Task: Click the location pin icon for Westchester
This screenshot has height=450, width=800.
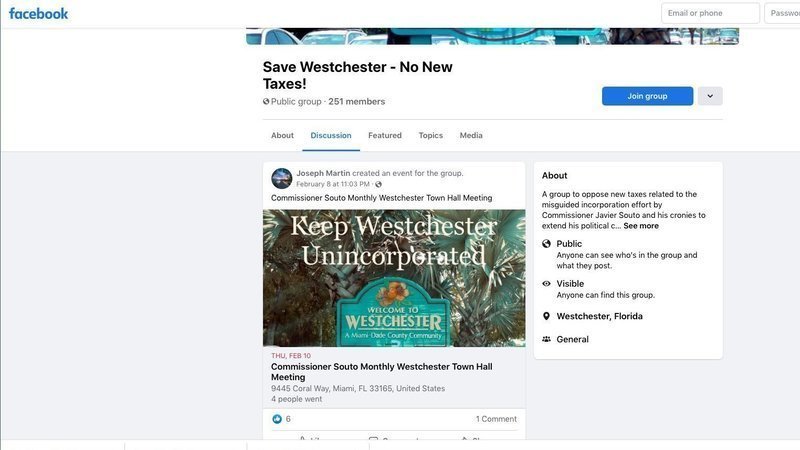Action: click(x=546, y=316)
